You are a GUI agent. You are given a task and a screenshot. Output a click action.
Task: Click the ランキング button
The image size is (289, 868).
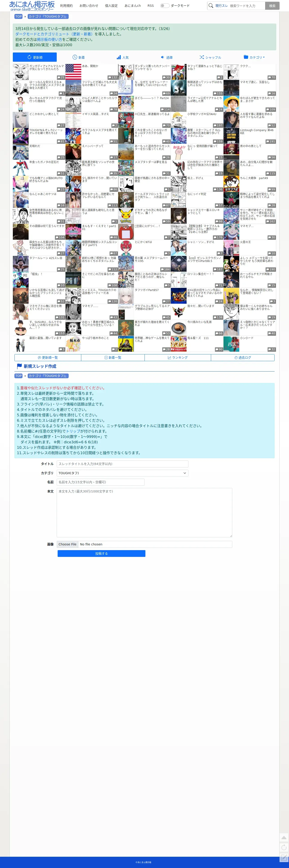178,358
